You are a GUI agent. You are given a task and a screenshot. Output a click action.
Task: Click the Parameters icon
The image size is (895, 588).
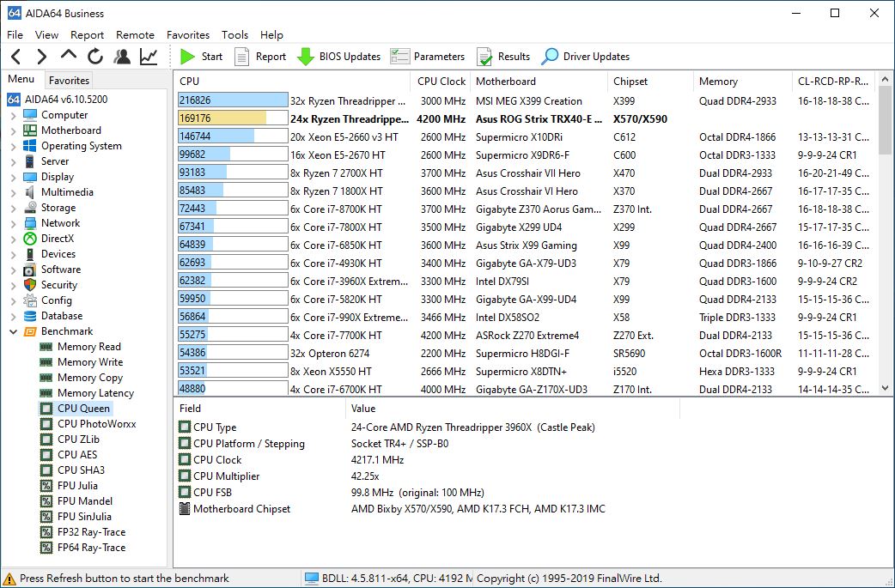point(399,57)
